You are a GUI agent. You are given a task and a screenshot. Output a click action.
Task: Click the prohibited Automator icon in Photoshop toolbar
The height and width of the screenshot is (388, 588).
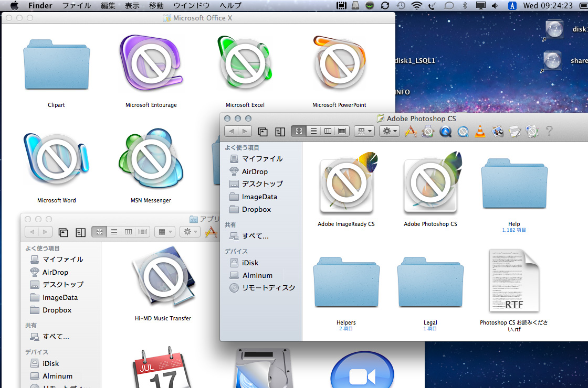coord(428,132)
